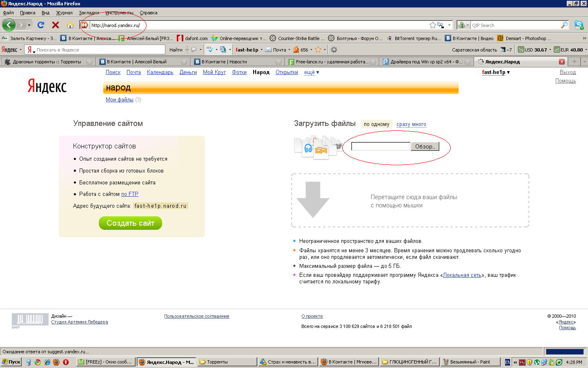588x368 pixels.
Task: Open Yandex bar settings gear icon
Action: (x=334, y=49)
